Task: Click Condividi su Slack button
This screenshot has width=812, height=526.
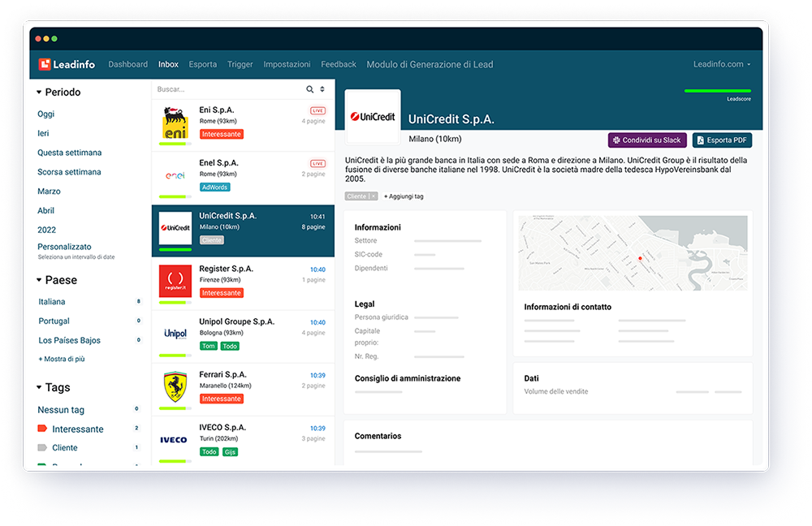Action: point(647,140)
